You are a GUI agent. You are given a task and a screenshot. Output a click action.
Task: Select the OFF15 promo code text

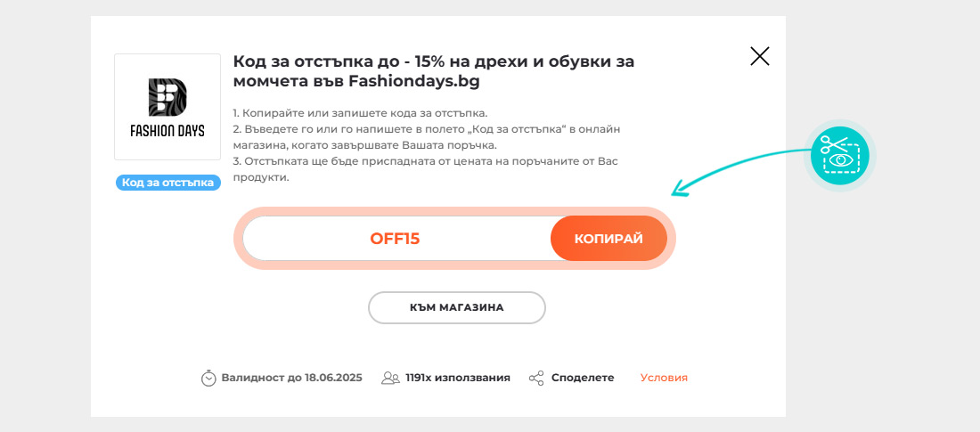pyautogui.click(x=395, y=239)
